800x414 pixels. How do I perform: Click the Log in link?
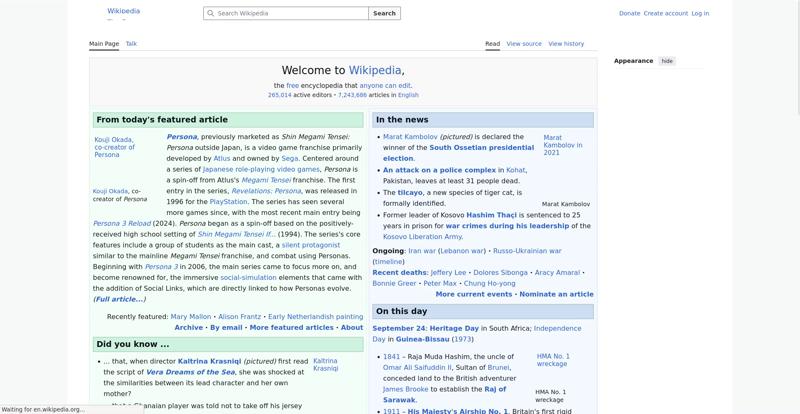tap(700, 13)
